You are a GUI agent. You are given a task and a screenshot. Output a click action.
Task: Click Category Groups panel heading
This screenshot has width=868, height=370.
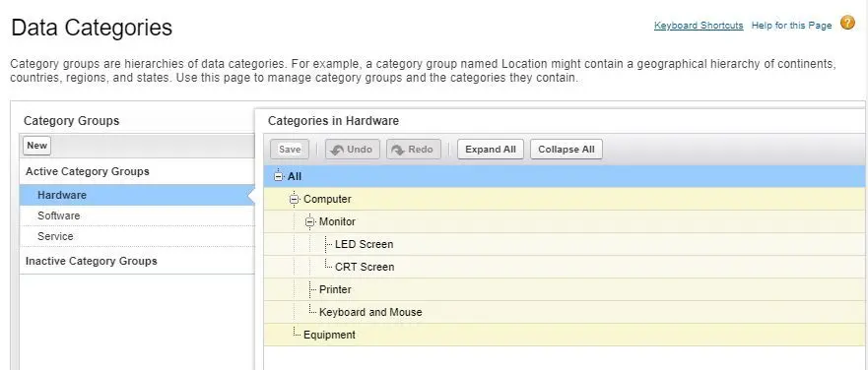[x=71, y=121]
